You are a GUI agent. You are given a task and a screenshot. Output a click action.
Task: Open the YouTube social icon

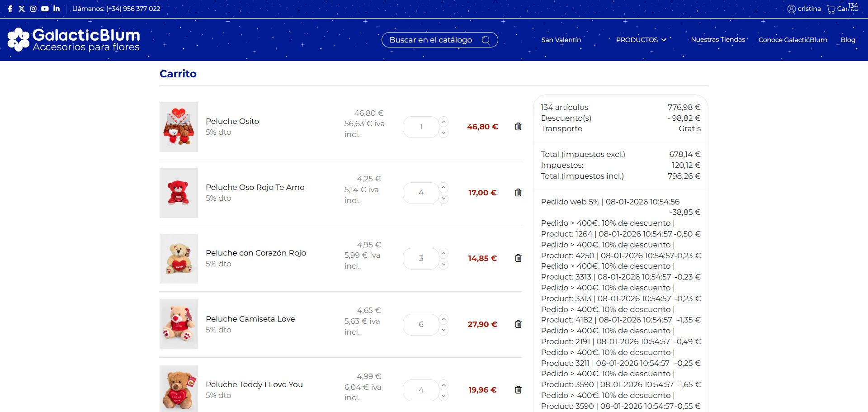[x=45, y=9]
